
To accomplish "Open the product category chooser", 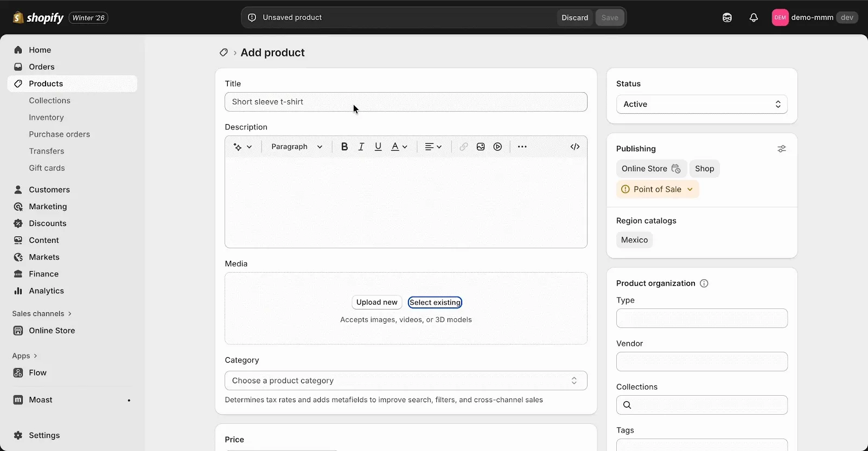I will 406,381.
